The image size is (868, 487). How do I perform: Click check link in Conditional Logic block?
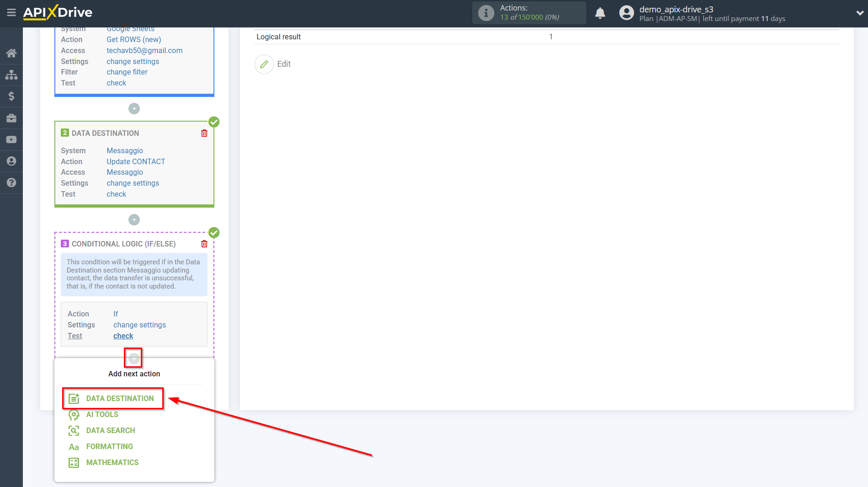pos(123,336)
